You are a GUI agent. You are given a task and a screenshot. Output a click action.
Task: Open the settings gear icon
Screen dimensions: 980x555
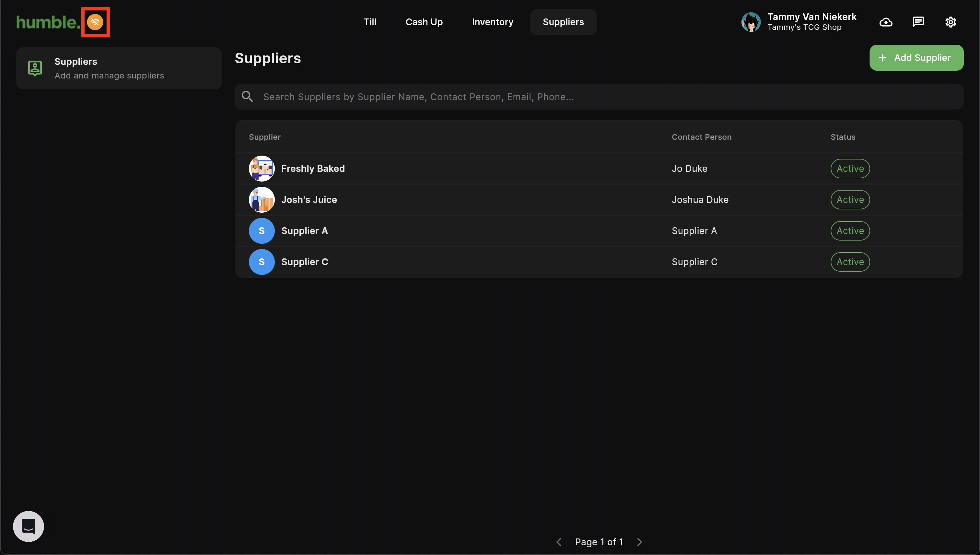tap(951, 22)
